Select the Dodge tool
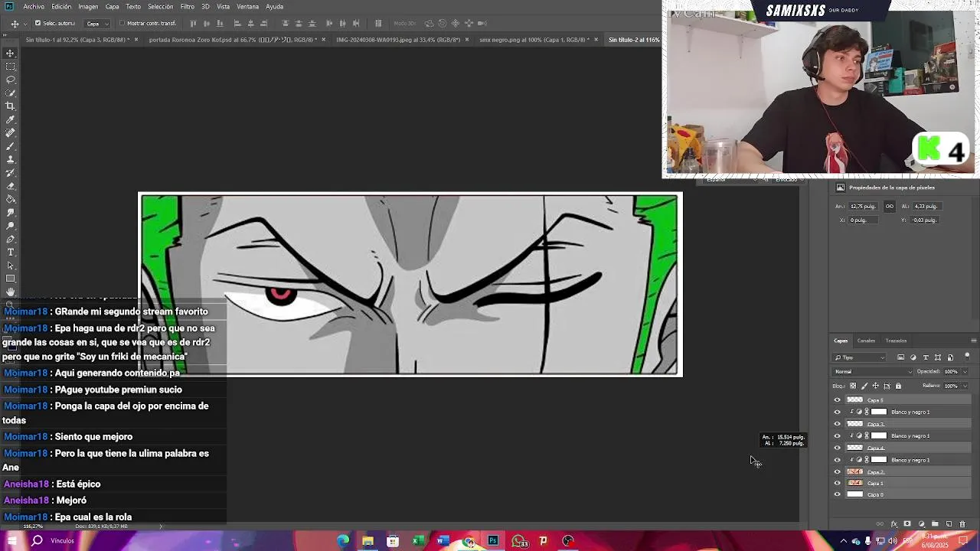Screen dimensions: 980x551 click(x=10, y=226)
